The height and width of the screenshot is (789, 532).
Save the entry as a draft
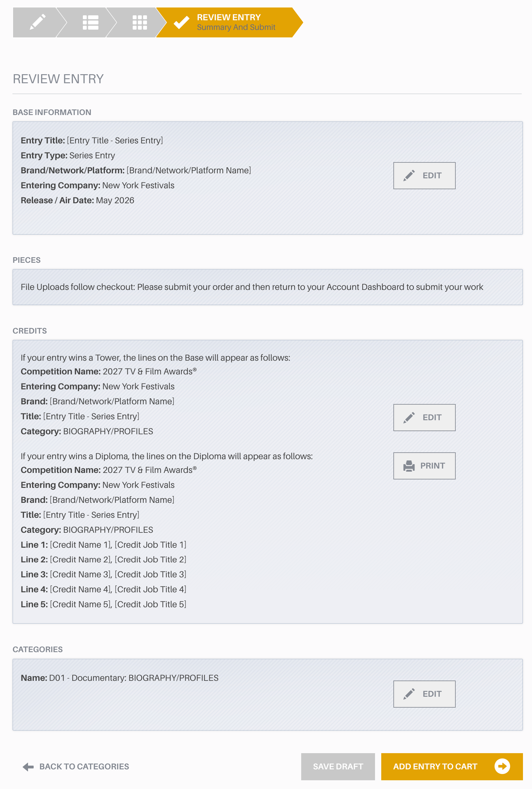(x=338, y=767)
